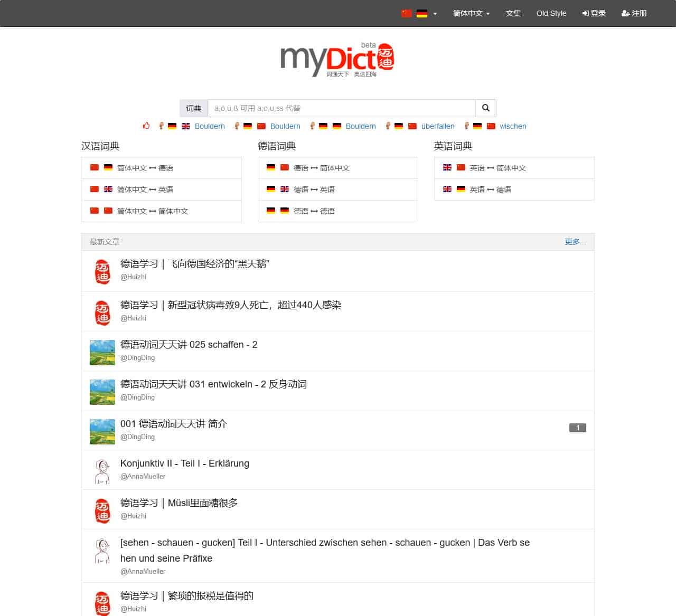Open the myDict logo homepage
Screen dimensions: 676x616
coord(337,59)
